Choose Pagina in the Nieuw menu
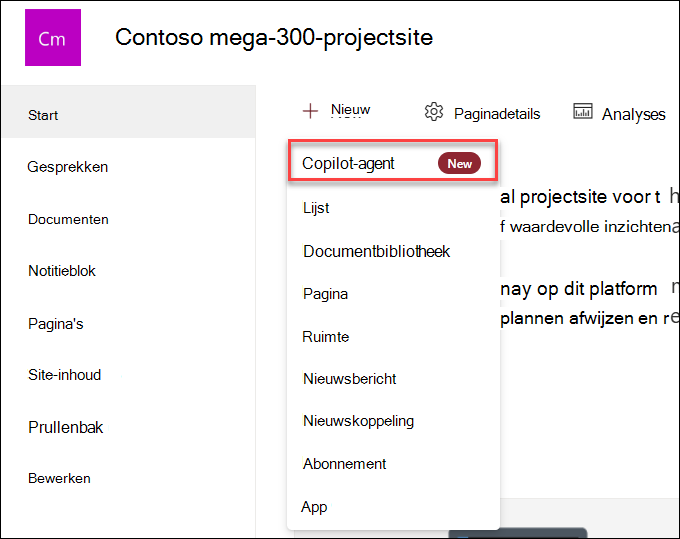This screenshot has height=539, width=680. point(325,294)
